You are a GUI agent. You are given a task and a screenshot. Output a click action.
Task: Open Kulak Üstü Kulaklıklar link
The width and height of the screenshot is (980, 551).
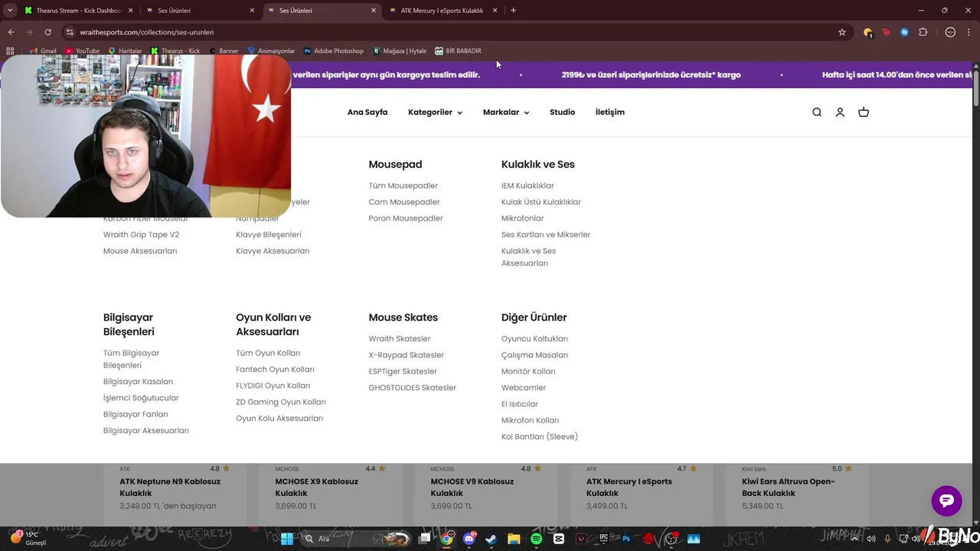[541, 202]
